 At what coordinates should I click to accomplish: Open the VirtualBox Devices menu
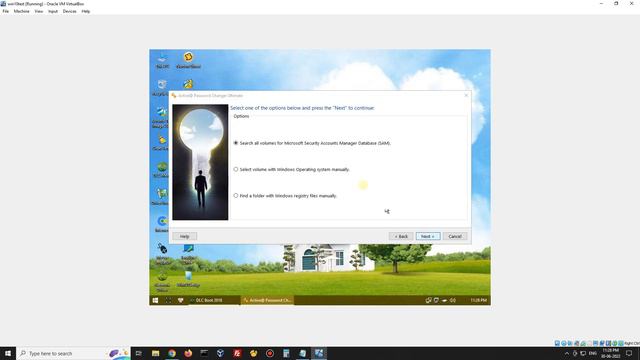[x=69, y=11]
